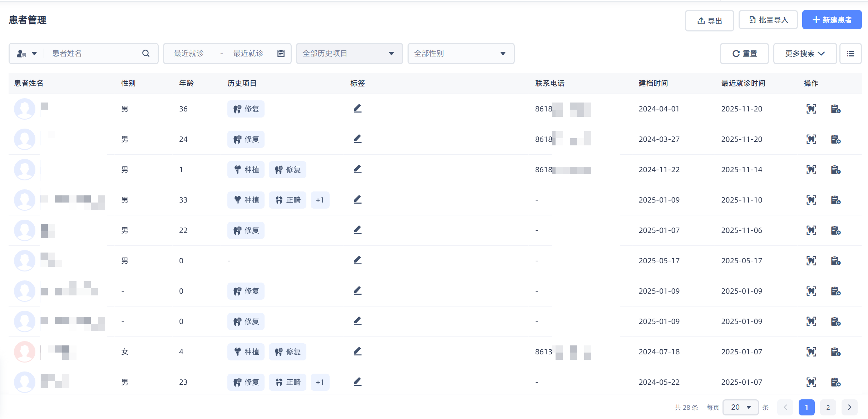Expand the 全部历史项目 dropdown
This screenshot has width=868, height=419.
point(349,54)
